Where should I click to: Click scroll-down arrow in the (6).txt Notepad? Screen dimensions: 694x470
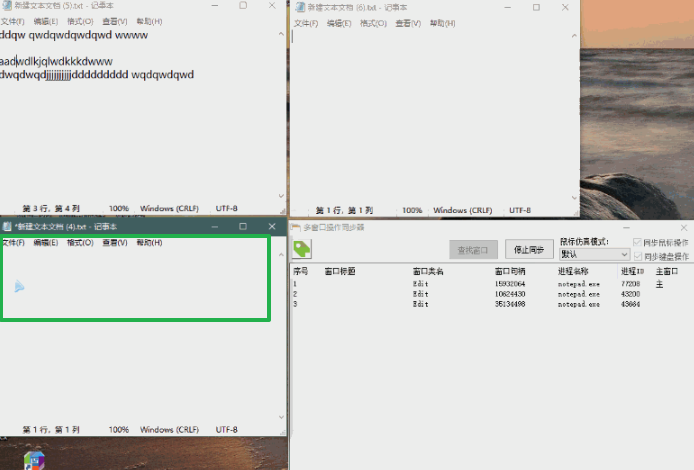(574, 197)
